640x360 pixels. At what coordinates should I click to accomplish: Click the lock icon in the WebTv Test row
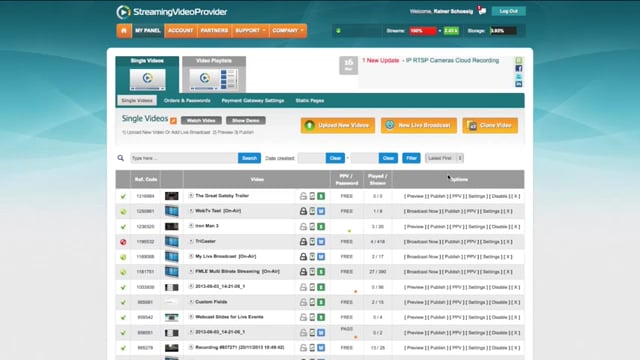tap(303, 211)
